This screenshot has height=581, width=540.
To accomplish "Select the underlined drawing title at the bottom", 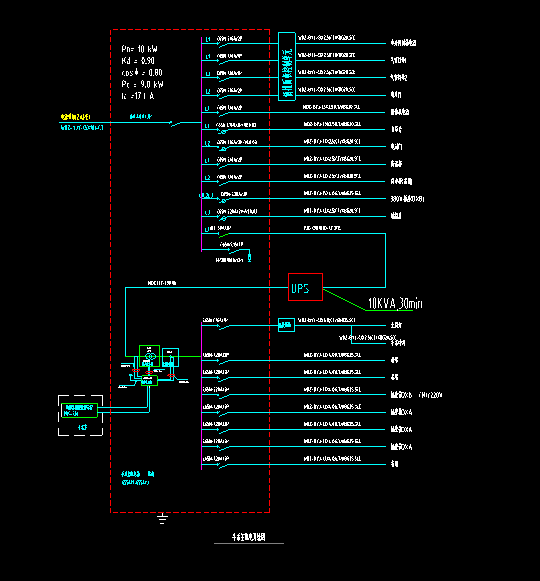I will 249,537.
